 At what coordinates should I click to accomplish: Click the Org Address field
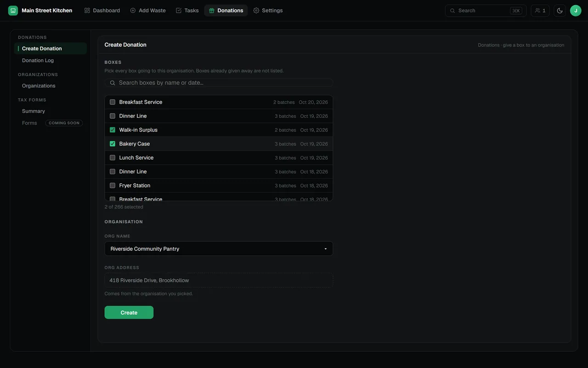[x=219, y=280]
